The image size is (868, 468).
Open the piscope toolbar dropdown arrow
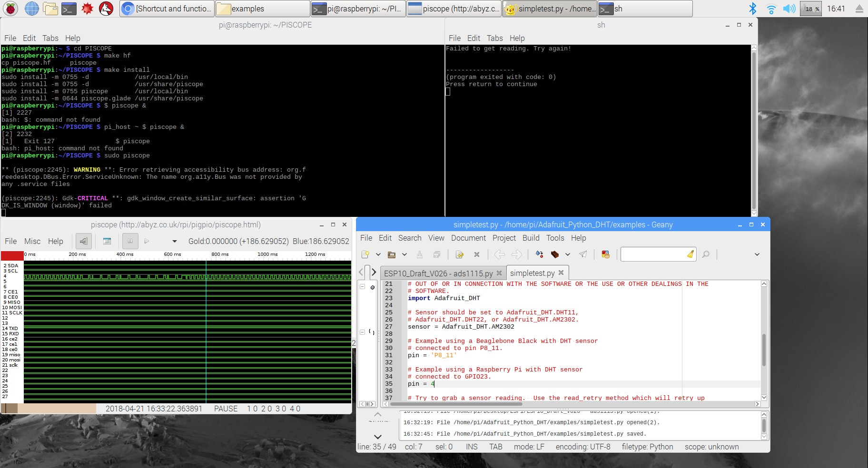175,242
